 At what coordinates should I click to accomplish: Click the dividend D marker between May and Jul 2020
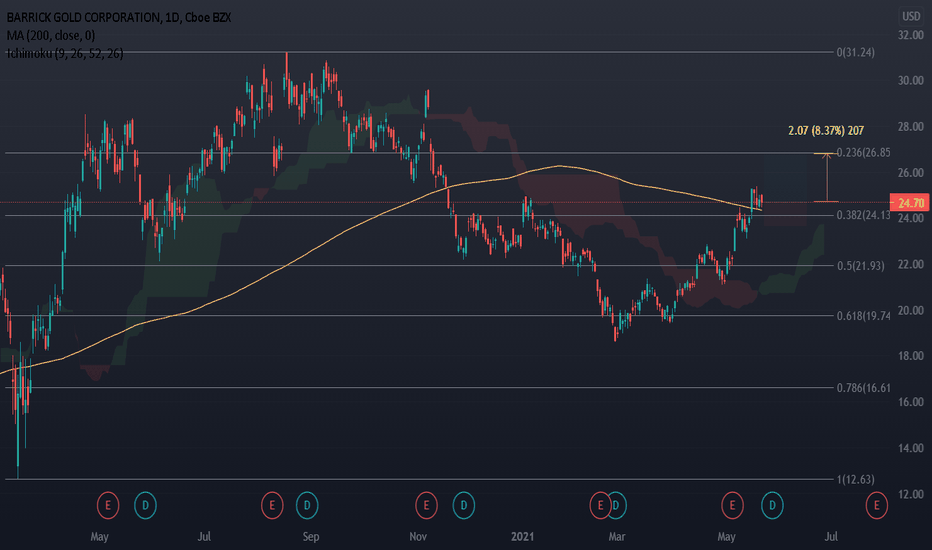click(x=145, y=506)
